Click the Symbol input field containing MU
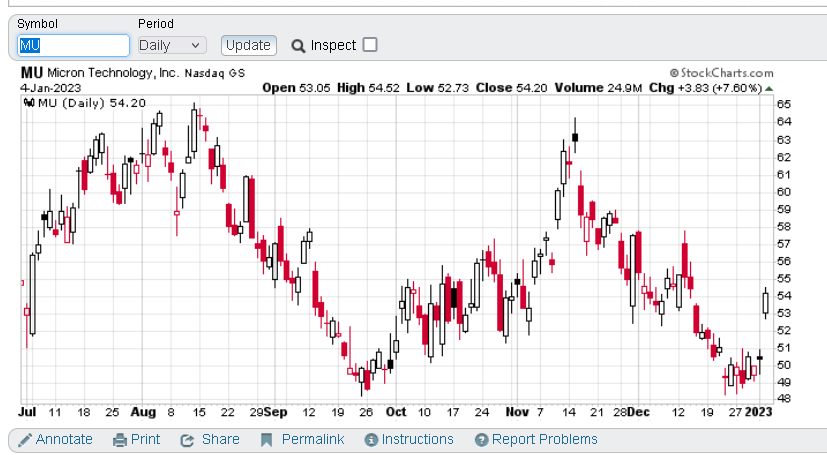 pos(73,45)
